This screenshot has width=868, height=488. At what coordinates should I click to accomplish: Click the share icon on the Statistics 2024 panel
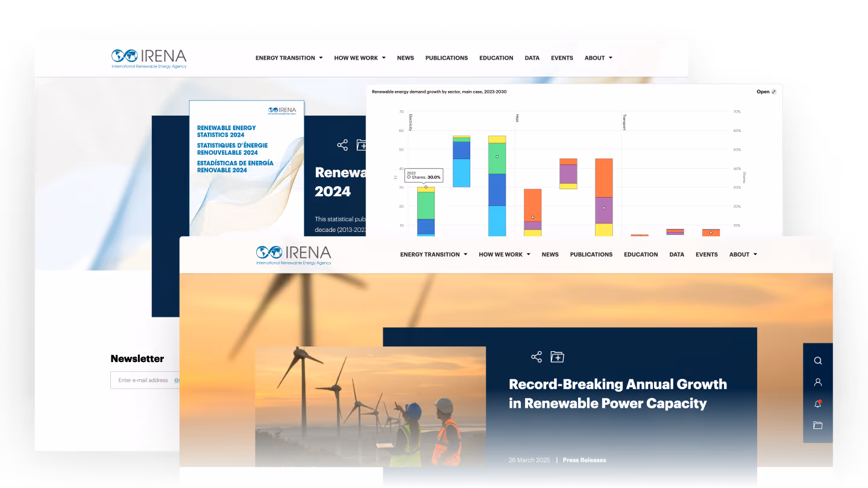point(342,145)
